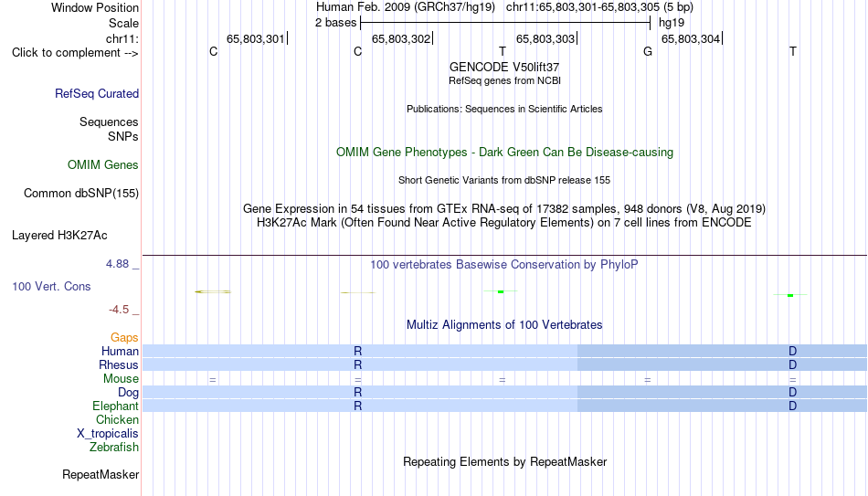Click the '2 bases' scale bar
Viewport: 868px width, 496px height.
click(x=505, y=23)
